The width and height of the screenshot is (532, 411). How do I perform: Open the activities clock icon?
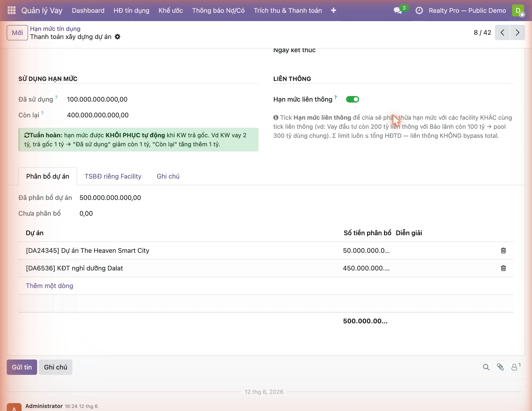(419, 10)
